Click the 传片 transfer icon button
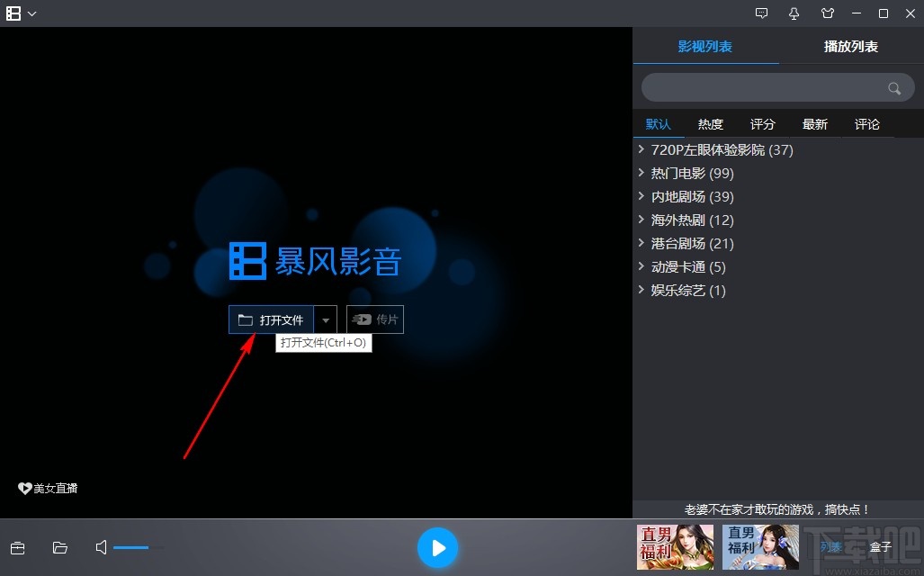 [x=374, y=319]
